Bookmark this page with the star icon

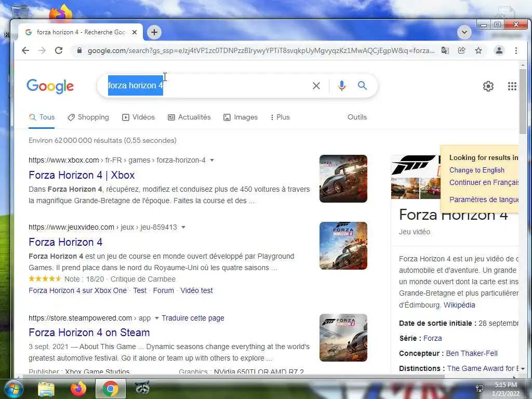click(478, 50)
